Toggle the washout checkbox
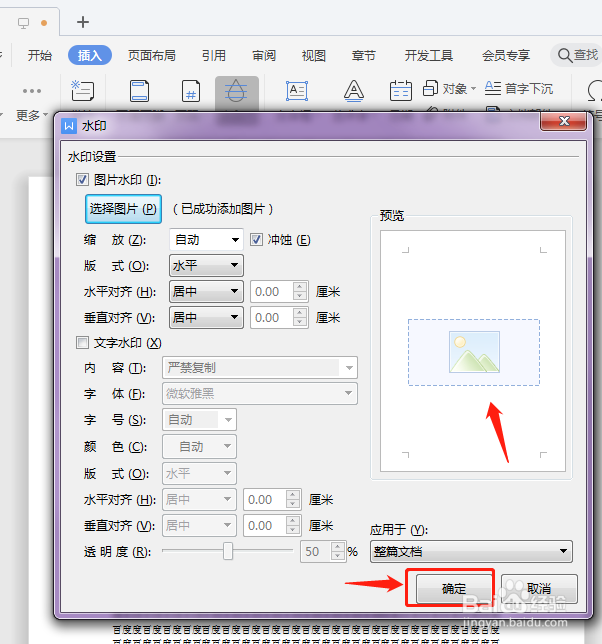Screen dimensions: 602x644 256,239
